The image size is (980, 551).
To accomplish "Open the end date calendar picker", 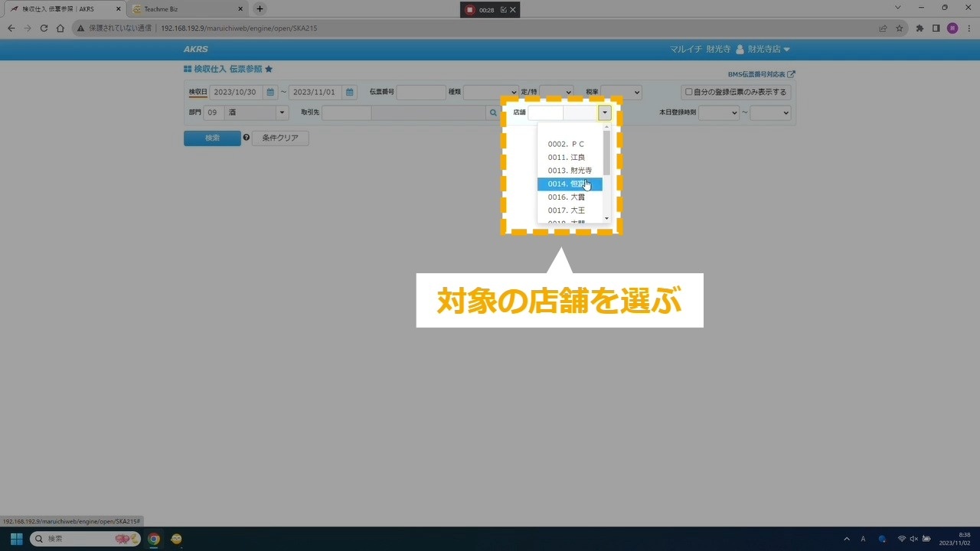I will [350, 92].
